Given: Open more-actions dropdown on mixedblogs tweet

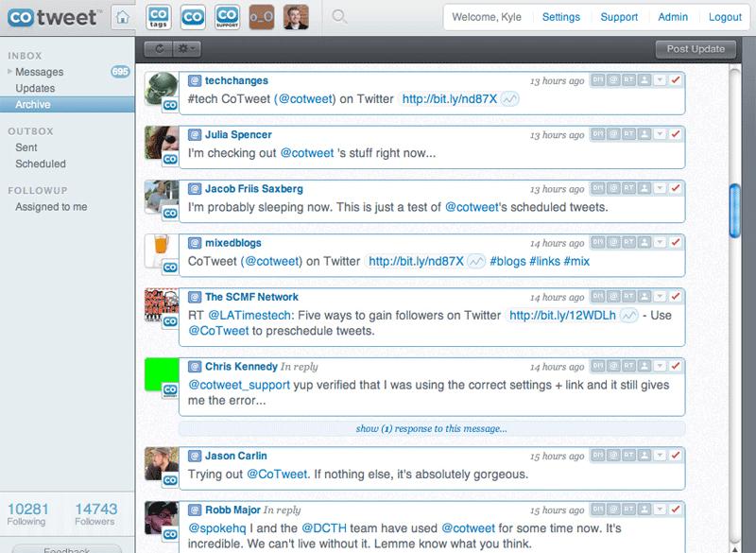Looking at the screenshot, I should pyautogui.click(x=660, y=242).
